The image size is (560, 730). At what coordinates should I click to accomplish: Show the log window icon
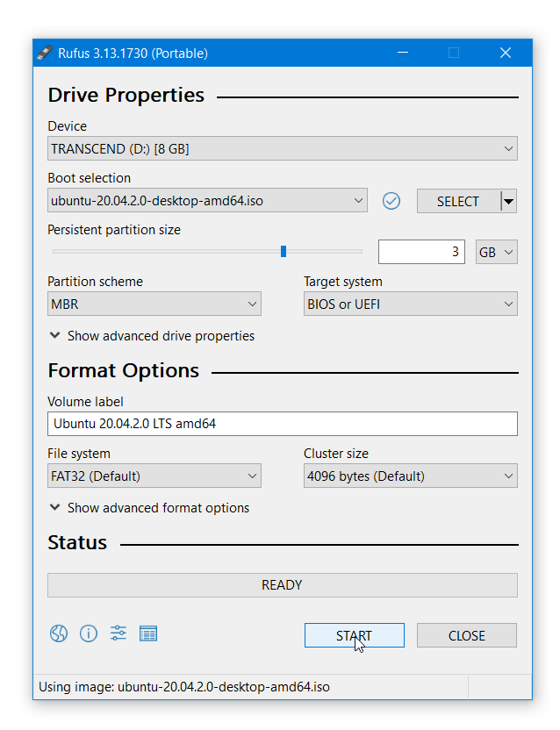click(x=148, y=633)
